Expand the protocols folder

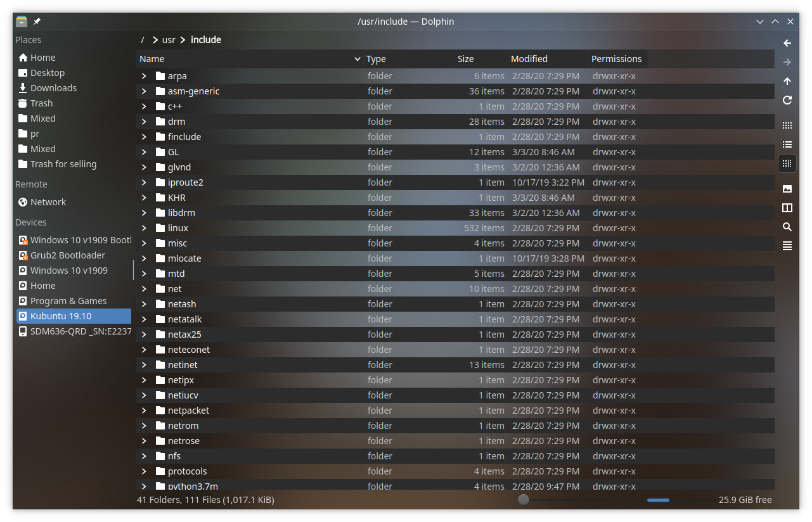coord(144,471)
